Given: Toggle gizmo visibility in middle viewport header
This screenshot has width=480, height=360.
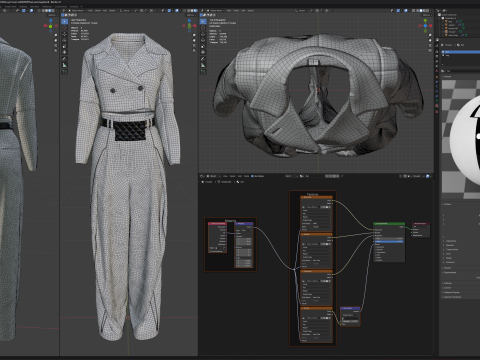Looking at the screenshot, I should [x=170, y=11].
